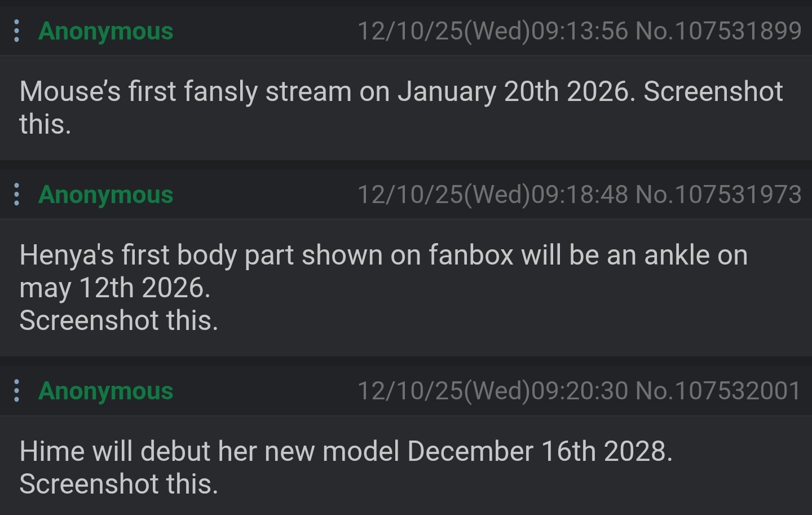Tap "Screenshot this." line under the Henya post
This screenshot has width=812, height=515.
tap(118, 320)
